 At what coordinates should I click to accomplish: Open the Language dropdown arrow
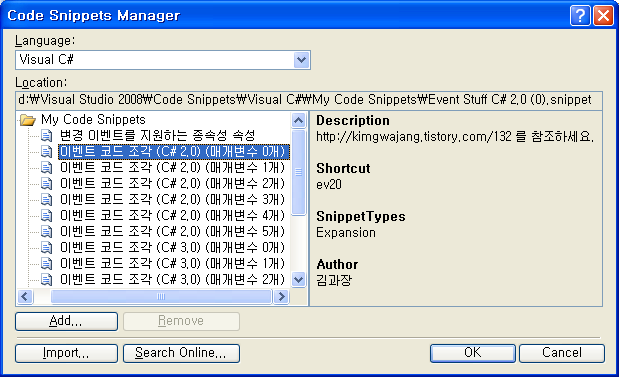coord(301,60)
